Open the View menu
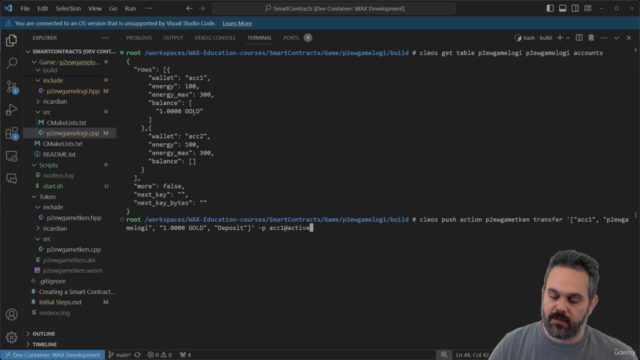The width and height of the screenshot is (640, 360). (95, 8)
